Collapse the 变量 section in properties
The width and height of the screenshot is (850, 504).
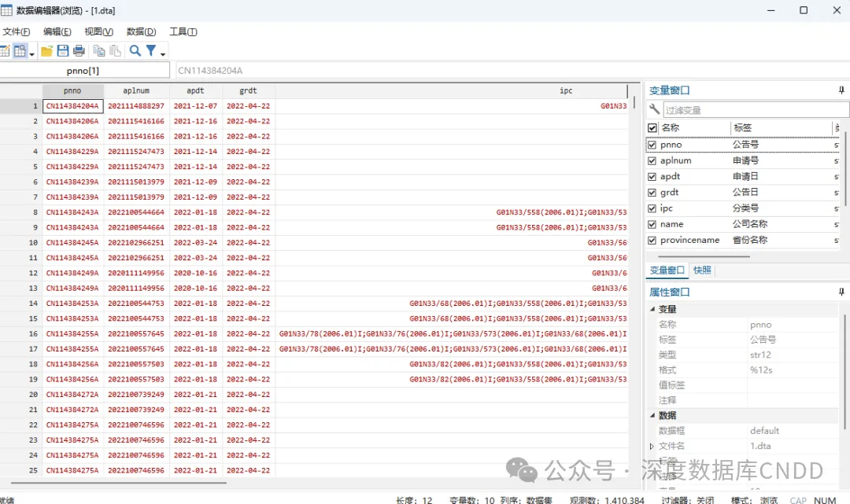click(x=652, y=309)
